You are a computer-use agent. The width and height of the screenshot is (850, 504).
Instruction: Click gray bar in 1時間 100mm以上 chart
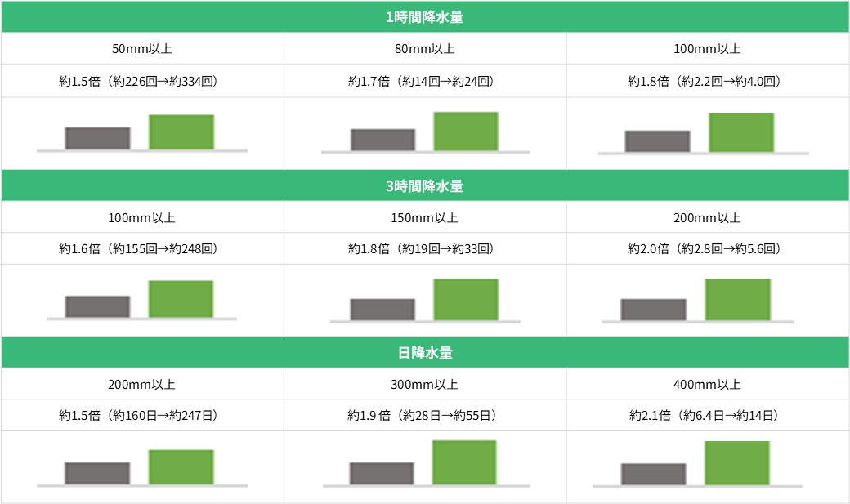[658, 141]
